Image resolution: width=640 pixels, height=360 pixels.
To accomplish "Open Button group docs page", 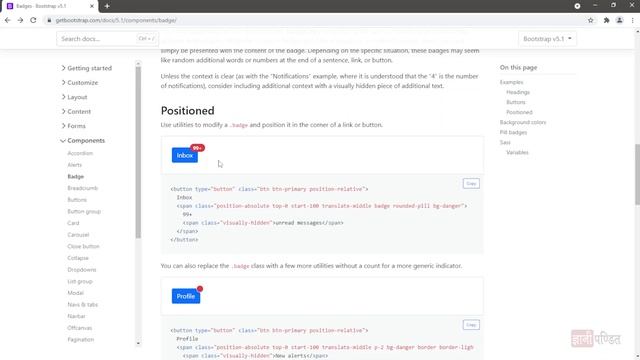I will tap(84, 211).
